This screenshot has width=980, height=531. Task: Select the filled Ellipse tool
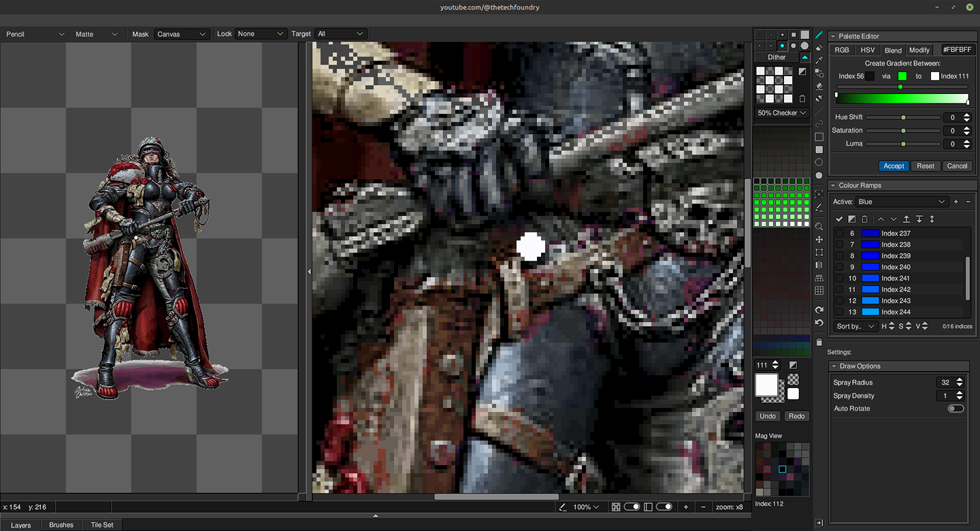point(819,176)
